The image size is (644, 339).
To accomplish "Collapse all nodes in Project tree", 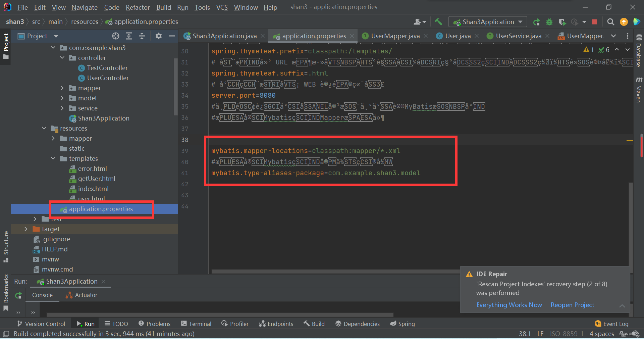I will pos(142,36).
